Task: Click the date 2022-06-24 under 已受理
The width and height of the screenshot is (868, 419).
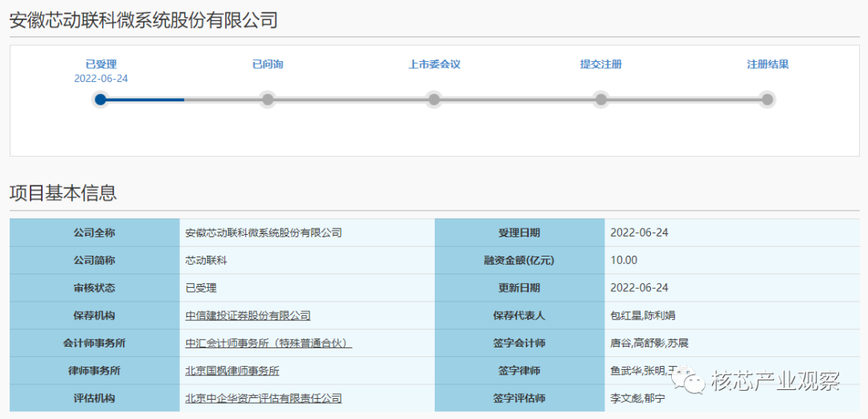Action: click(x=101, y=79)
